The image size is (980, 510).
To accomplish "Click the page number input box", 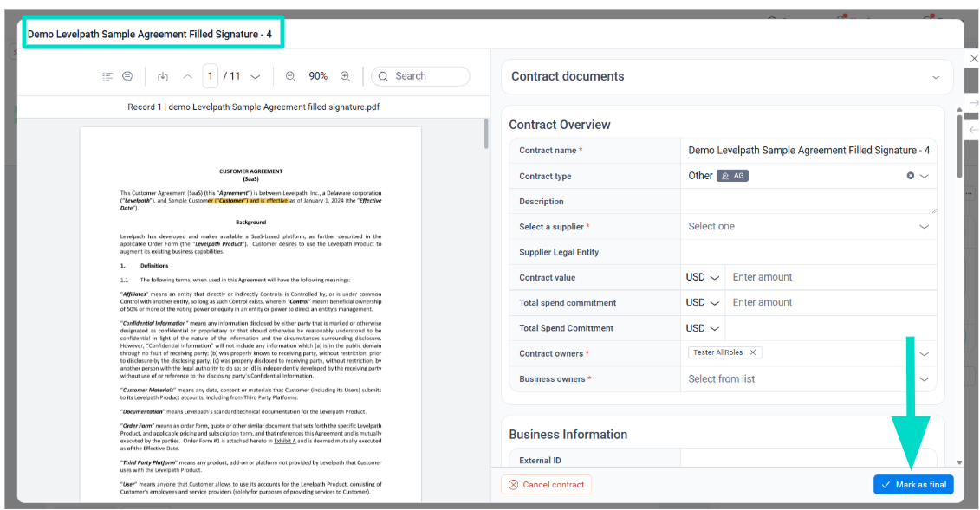I will 211,76.
